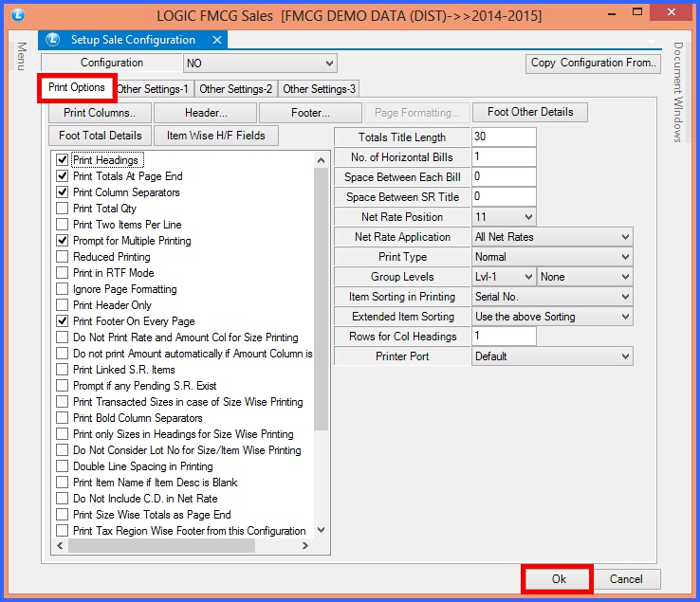Click the Cancel button
This screenshot has height=602, width=700.
pos(626,579)
